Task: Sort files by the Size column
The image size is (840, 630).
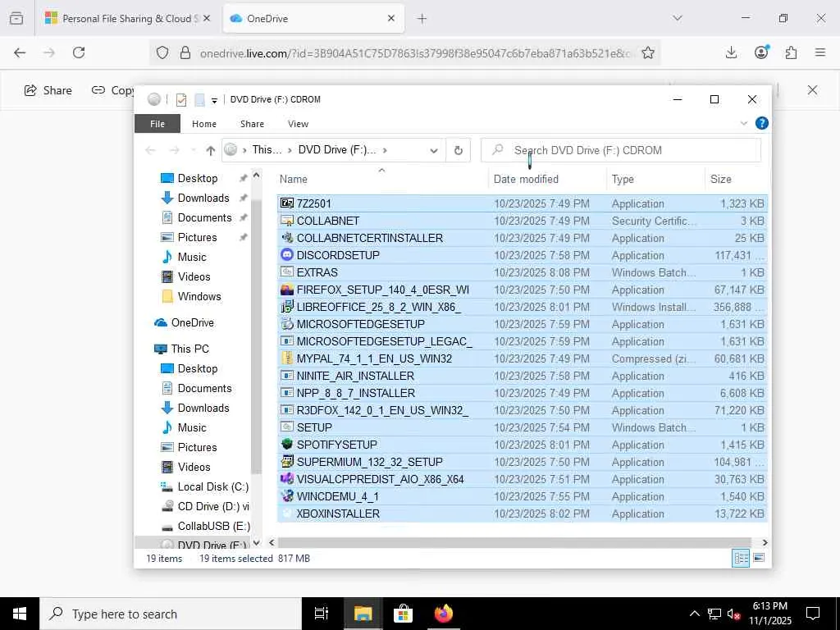Action: [x=737, y=179]
